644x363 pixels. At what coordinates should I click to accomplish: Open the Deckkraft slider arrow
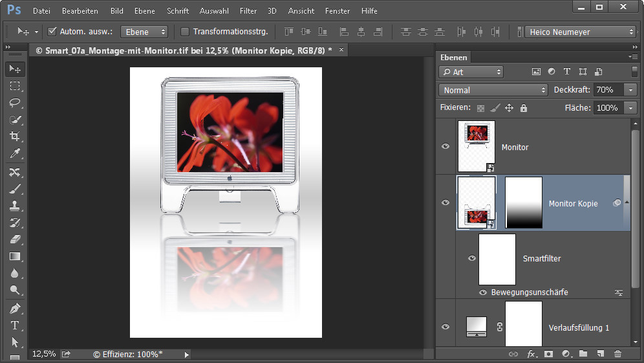[x=630, y=90]
